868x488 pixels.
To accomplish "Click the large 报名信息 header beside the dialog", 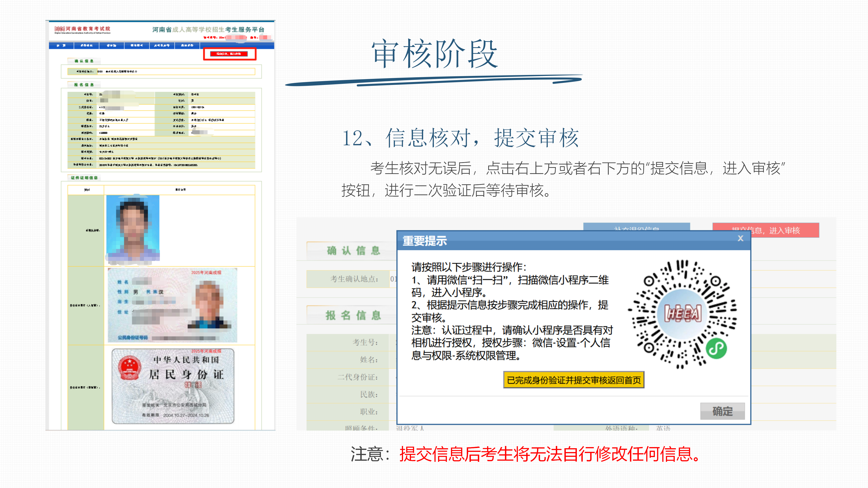I will [x=354, y=316].
